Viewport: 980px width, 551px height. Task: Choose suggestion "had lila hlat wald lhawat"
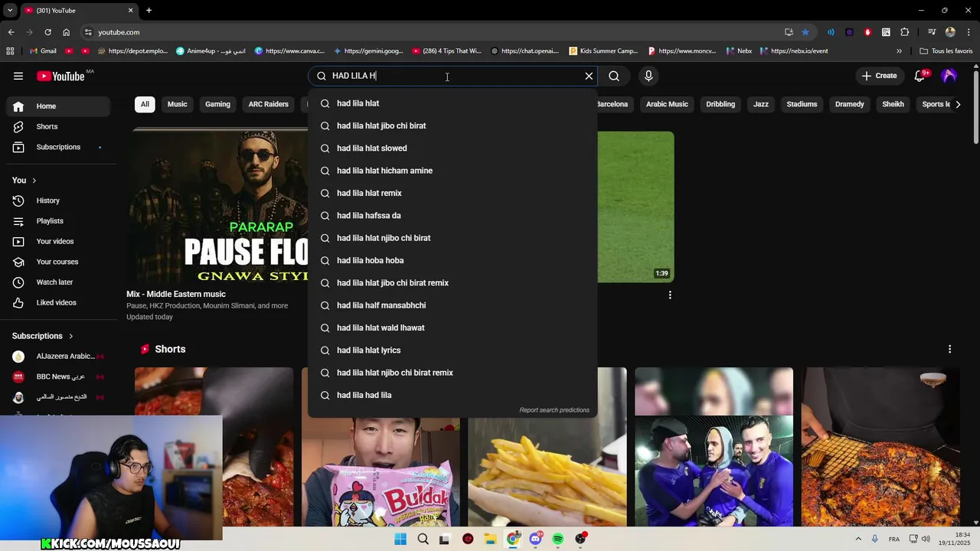click(x=452, y=328)
